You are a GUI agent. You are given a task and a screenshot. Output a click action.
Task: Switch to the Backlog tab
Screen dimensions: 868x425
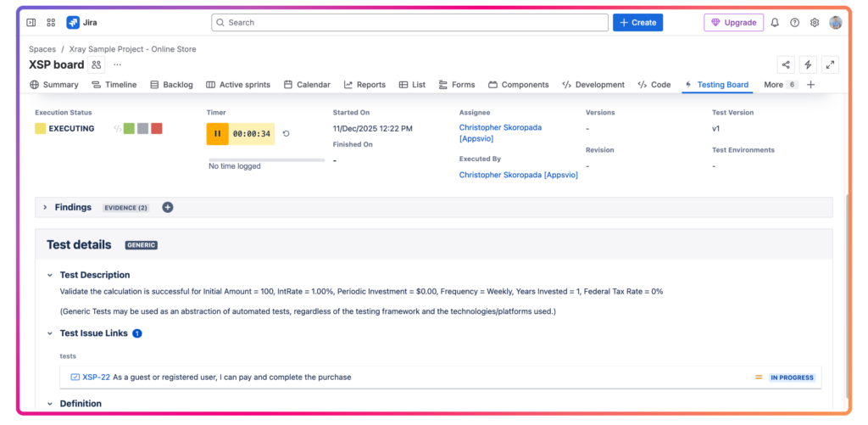171,85
